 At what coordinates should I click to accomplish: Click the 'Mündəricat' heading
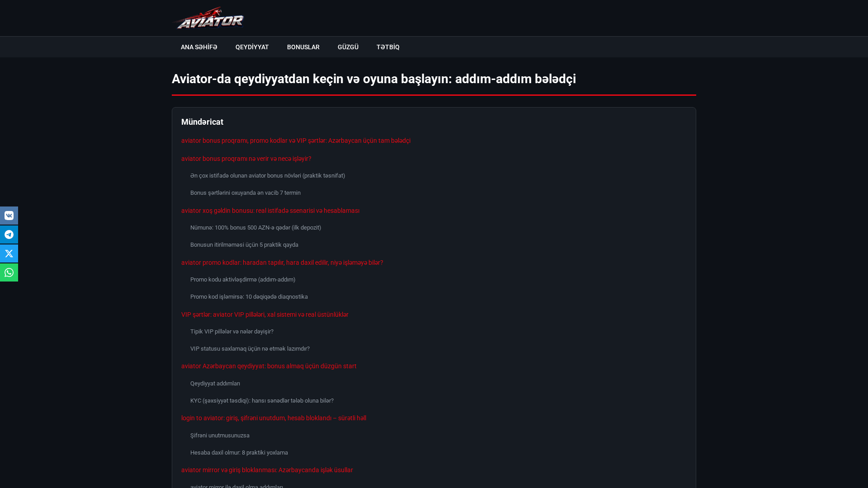(202, 122)
